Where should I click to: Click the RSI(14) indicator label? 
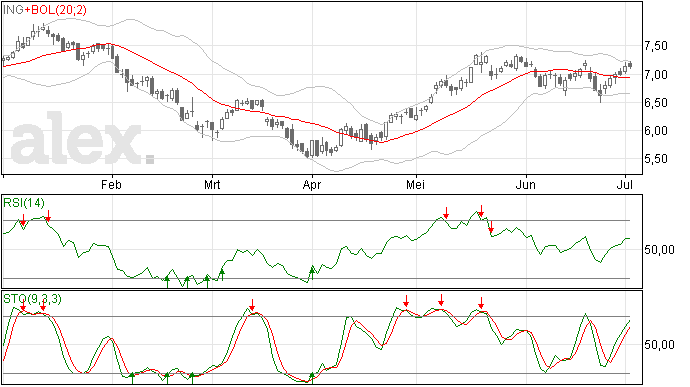click(24, 203)
